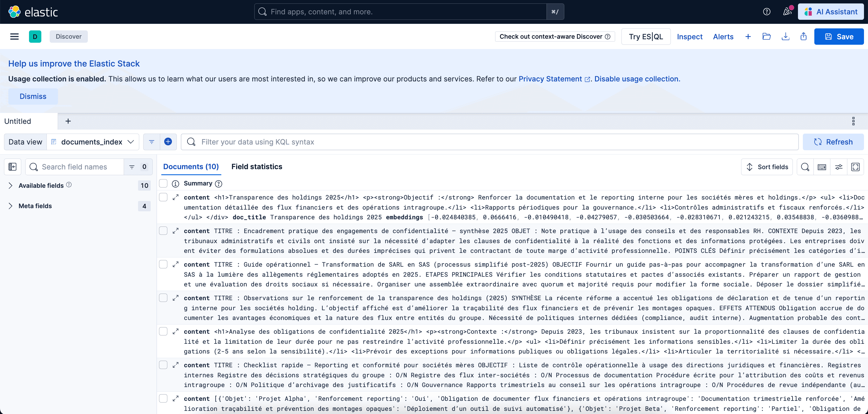This screenshot has height=414, width=868.
Task: Expand the Guide opérationnel document details
Action: (176, 265)
